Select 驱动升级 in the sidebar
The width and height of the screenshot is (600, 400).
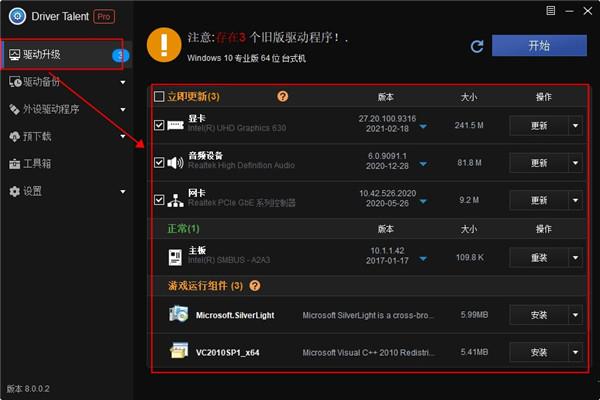(x=66, y=55)
